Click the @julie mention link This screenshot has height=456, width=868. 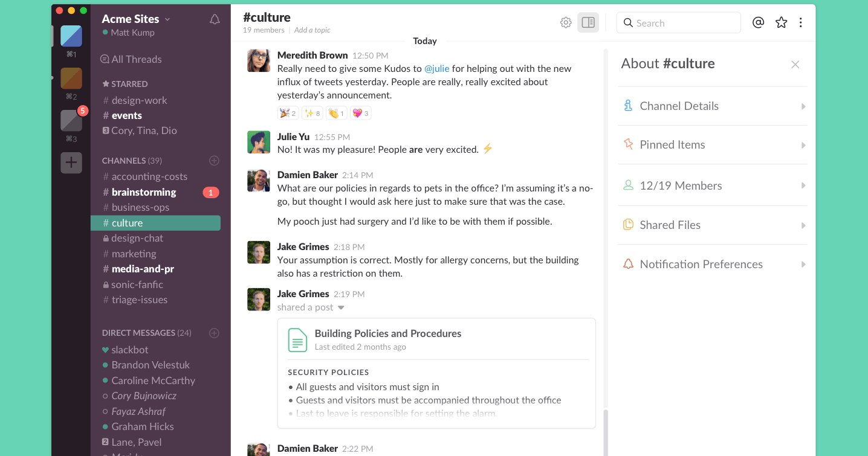436,68
